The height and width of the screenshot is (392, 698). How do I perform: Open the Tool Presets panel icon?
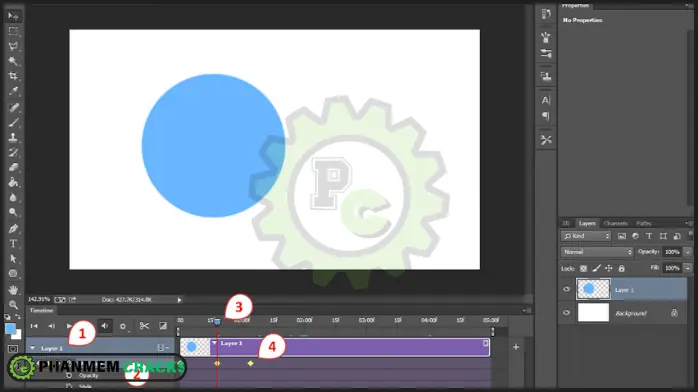[x=546, y=140]
